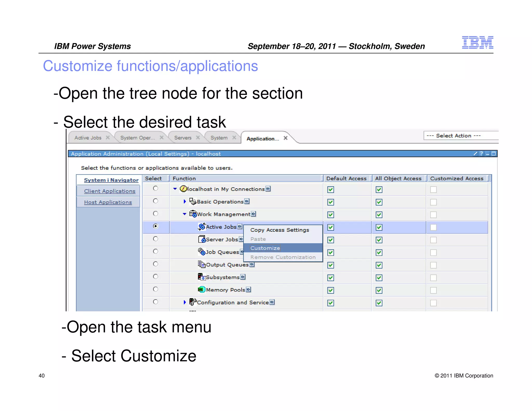The height and width of the screenshot is (411, 532).
Task: Click the Basic Operations icon
Action: tap(193, 201)
